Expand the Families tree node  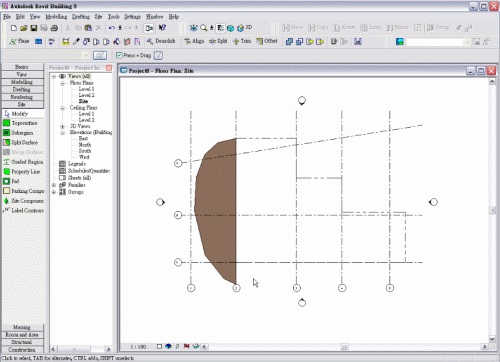point(54,185)
